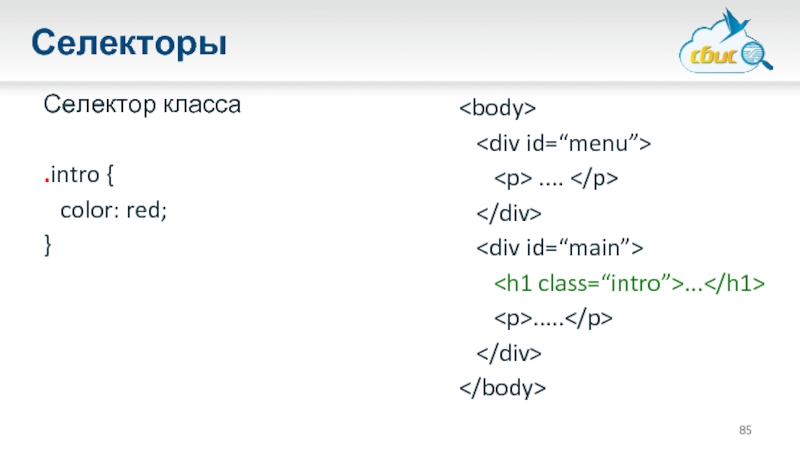800x450 pixels.
Task: Click the <p>.....</p> line inside main
Action: (x=553, y=318)
